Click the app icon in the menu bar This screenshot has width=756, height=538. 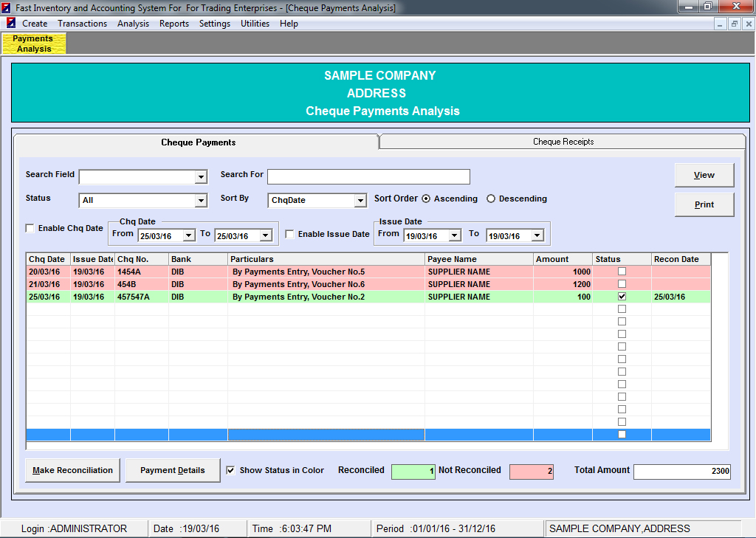[11, 24]
